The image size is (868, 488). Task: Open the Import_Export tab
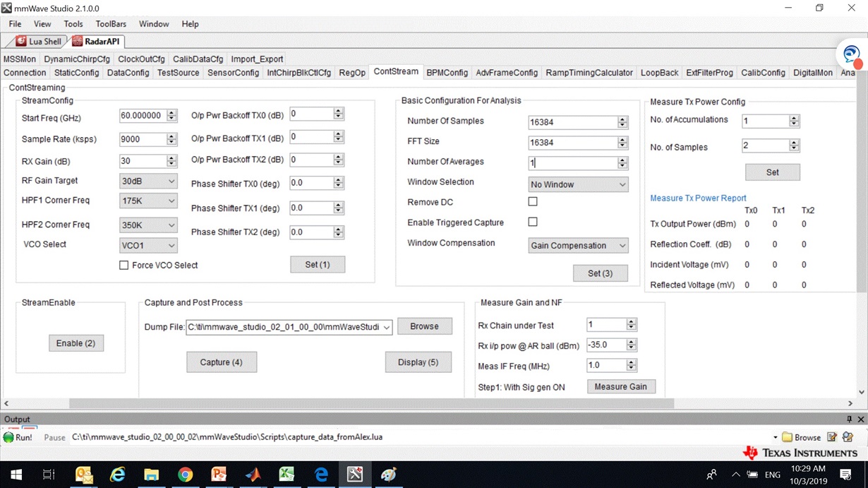(x=257, y=59)
